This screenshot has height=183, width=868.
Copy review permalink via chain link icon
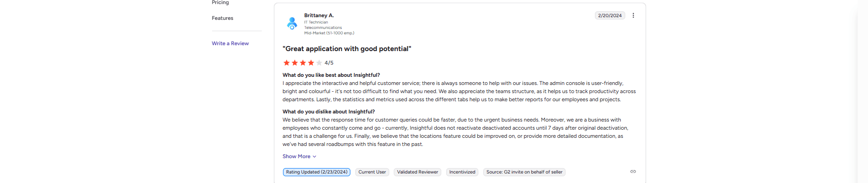pos(633,172)
